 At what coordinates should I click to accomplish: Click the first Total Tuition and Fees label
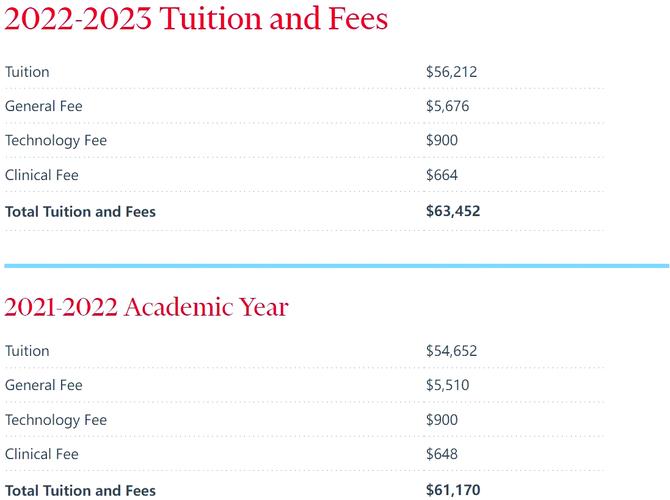pyautogui.click(x=80, y=212)
